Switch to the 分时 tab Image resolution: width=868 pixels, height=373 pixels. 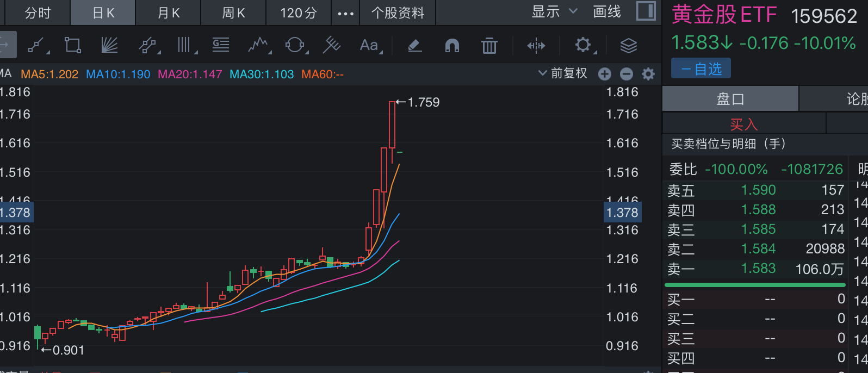[38, 13]
